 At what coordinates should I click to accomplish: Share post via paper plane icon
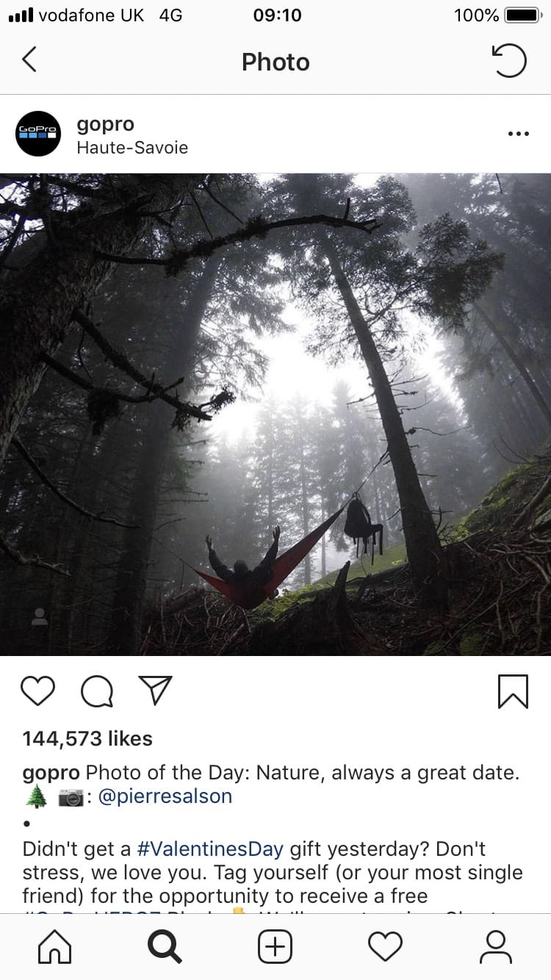coord(155,691)
